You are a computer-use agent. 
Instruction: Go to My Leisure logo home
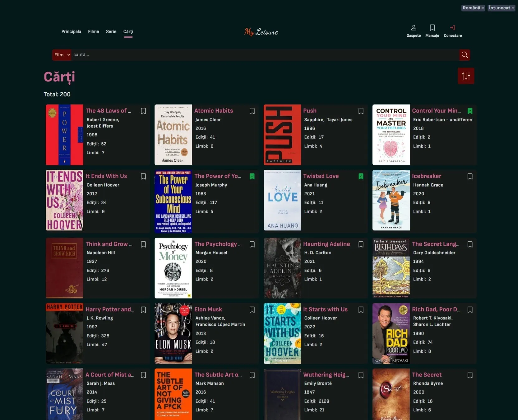[x=261, y=32]
